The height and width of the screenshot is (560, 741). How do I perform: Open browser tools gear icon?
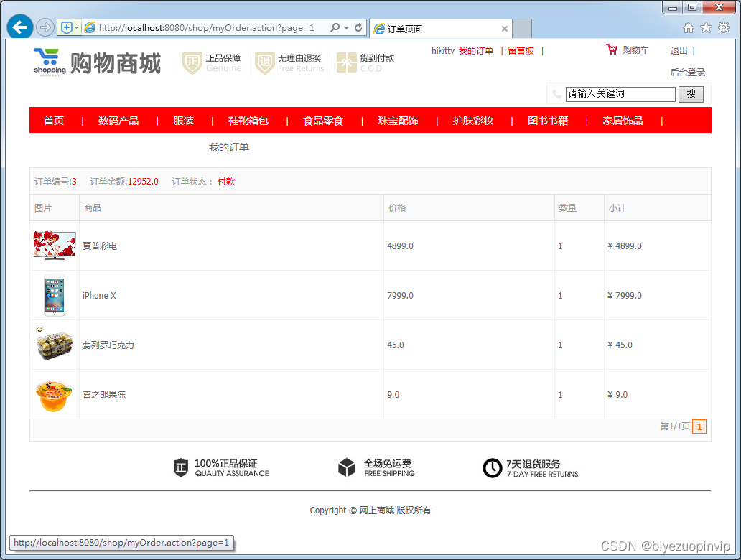point(724,28)
